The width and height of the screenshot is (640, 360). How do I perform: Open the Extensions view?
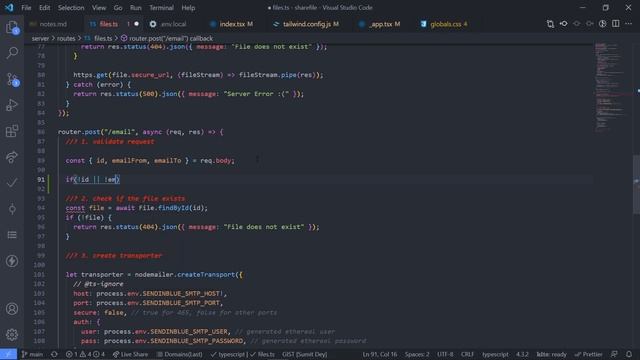click(x=12, y=131)
